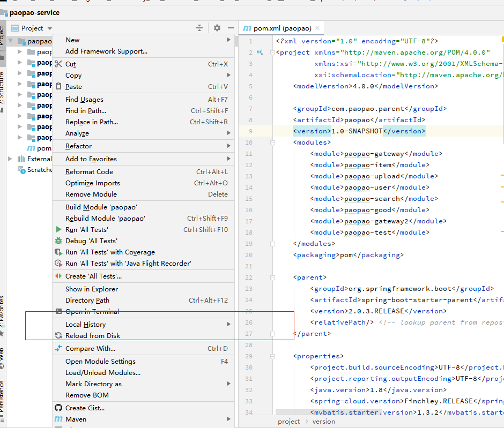The height and width of the screenshot is (428, 504).
Task: Collapse the parent fold marker on line 22
Action: [x=272, y=277]
